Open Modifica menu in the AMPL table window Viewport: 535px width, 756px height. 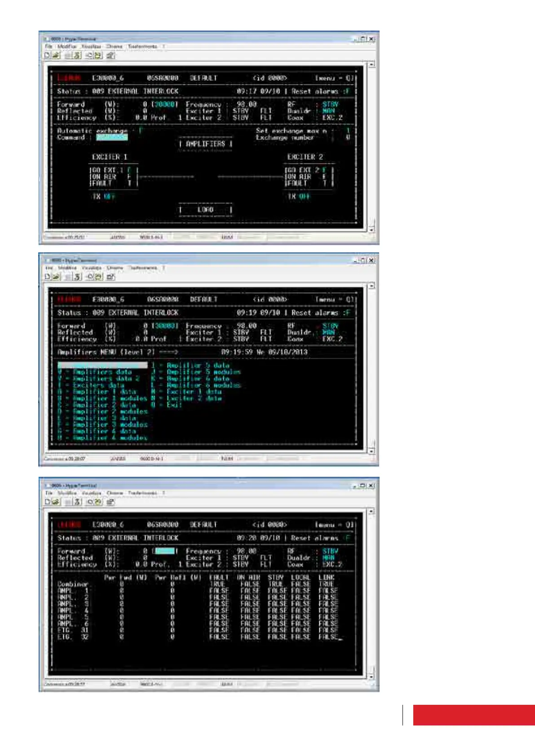[x=67, y=493]
